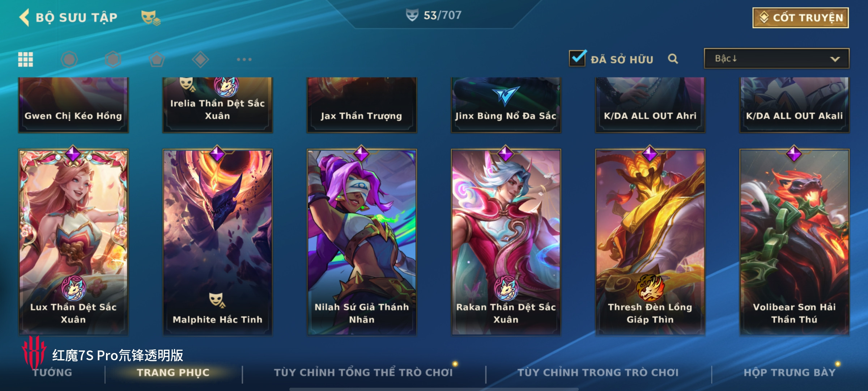Select the grid all-skins filter icon
Image resolution: width=868 pixels, height=391 pixels.
tap(25, 59)
